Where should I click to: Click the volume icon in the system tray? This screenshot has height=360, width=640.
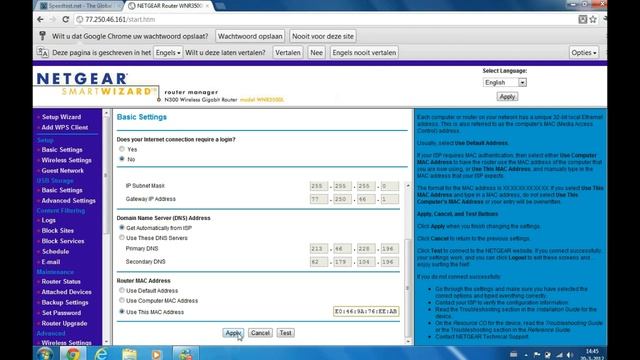[x=570, y=355]
